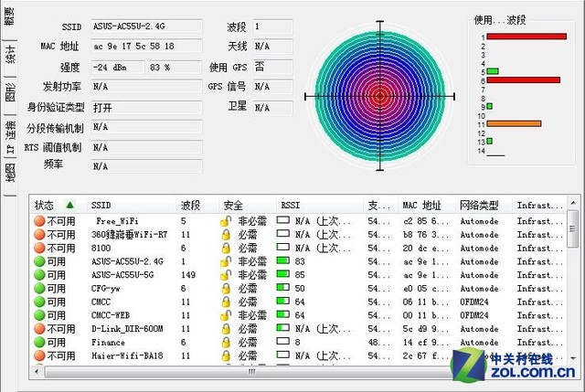Click the vertical scrollbar up arrow
Screen dimensions: 585x392
pos(573,203)
